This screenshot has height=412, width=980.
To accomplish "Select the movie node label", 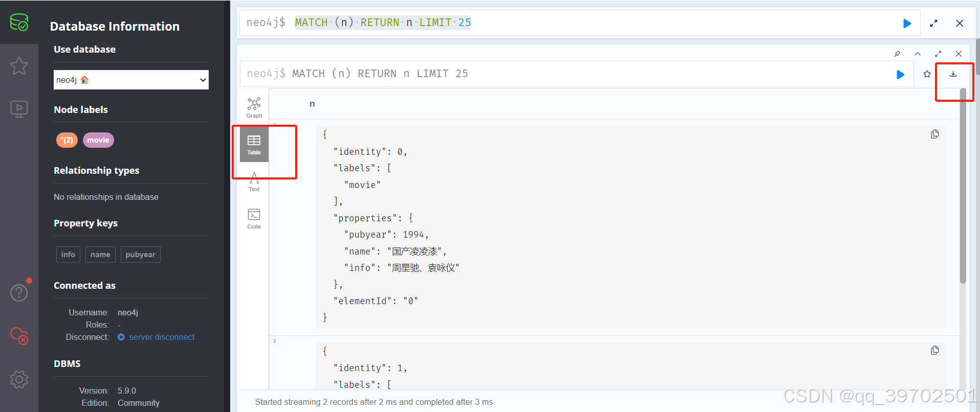I will (98, 140).
